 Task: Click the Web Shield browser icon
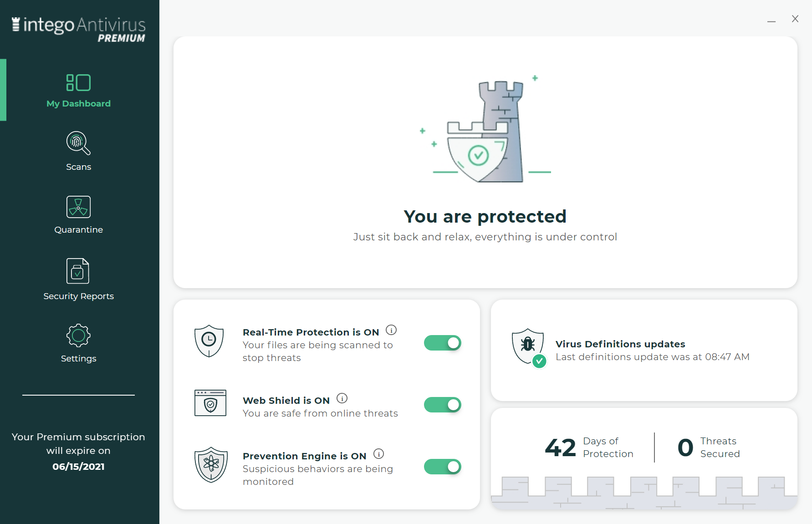[x=210, y=403]
